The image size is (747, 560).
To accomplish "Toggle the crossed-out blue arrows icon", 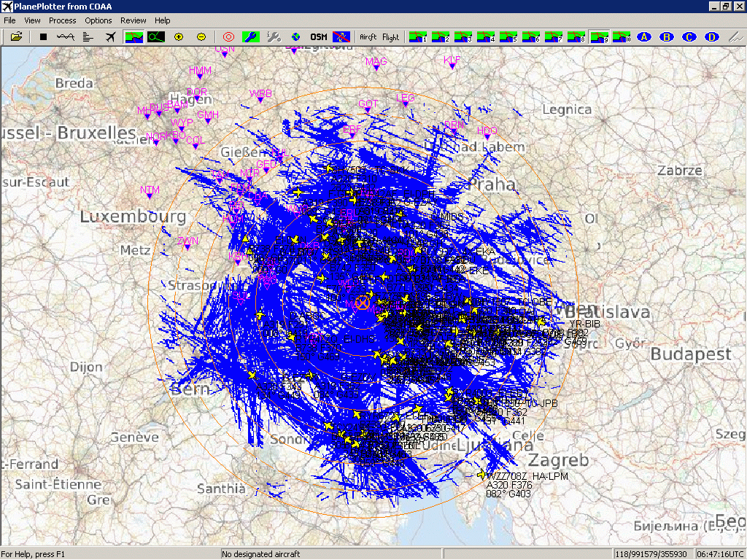I will [x=341, y=36].
